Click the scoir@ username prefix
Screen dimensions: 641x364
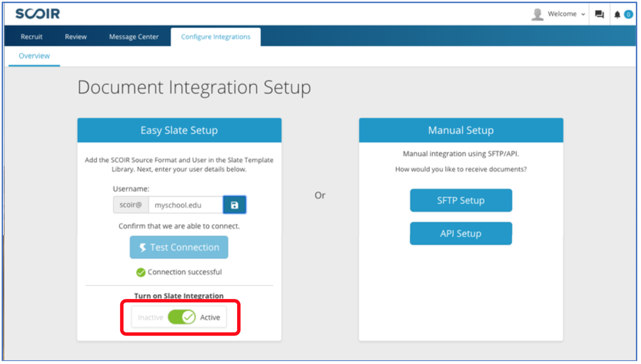pos(131,205)
